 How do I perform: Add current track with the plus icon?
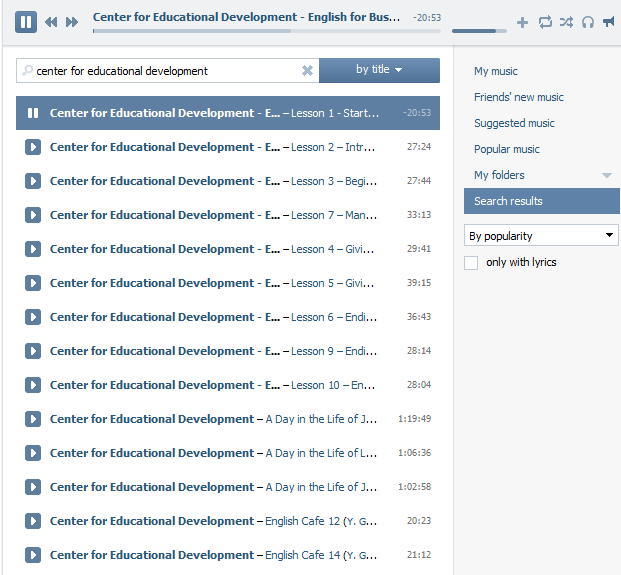(x=522, y=22)
